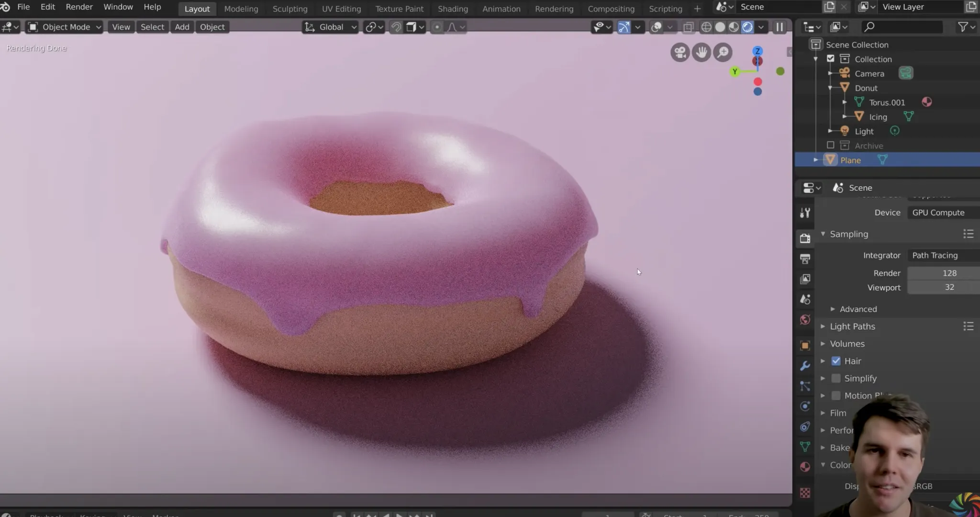980x517 pixels.
Task: Click the magnifier zoom view icon
Action: [723, 52]
